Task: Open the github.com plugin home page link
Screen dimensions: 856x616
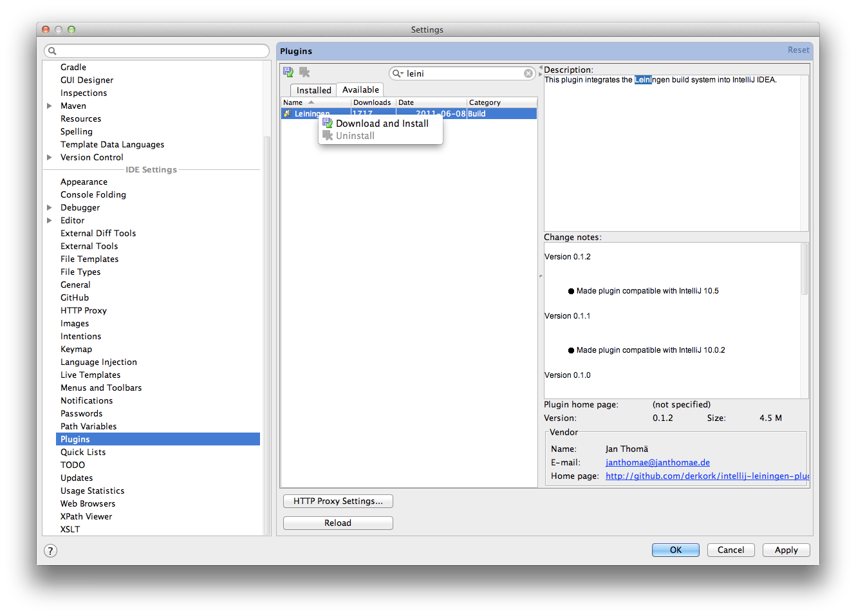Action: point(707,476)
